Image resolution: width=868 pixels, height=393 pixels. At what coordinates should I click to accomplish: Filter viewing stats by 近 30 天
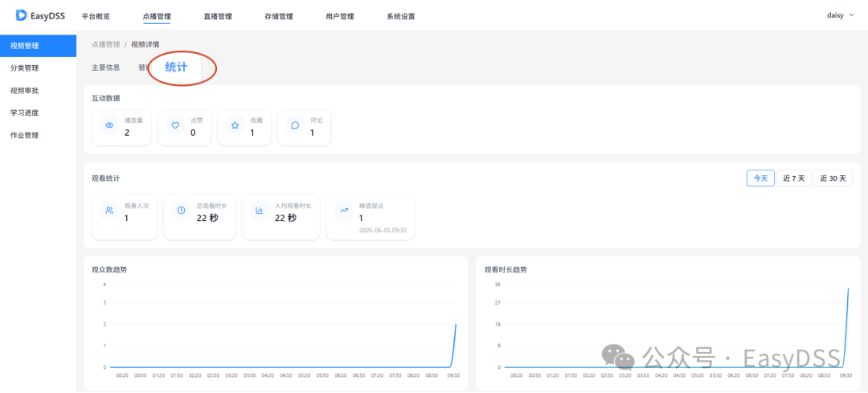point(833,178)
